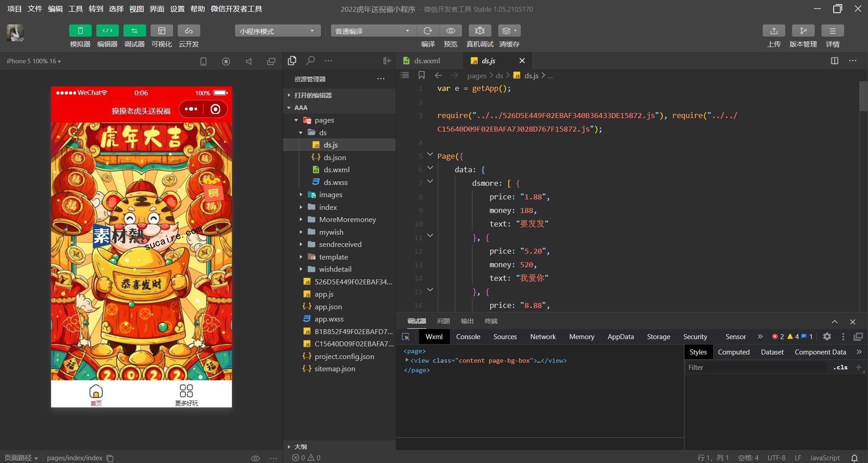
Task: Navigate back in the editor
Action: coord(438,76)
